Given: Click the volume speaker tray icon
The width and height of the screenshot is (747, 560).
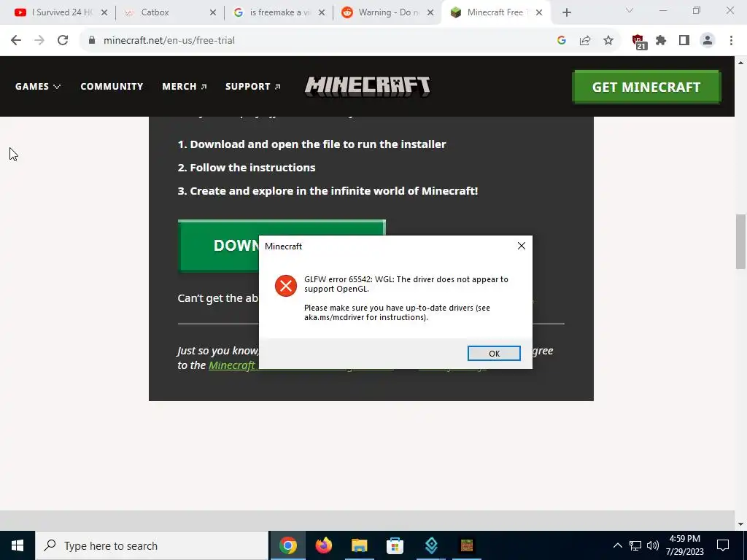Looking at the screenshot, I should pos(653,545).
